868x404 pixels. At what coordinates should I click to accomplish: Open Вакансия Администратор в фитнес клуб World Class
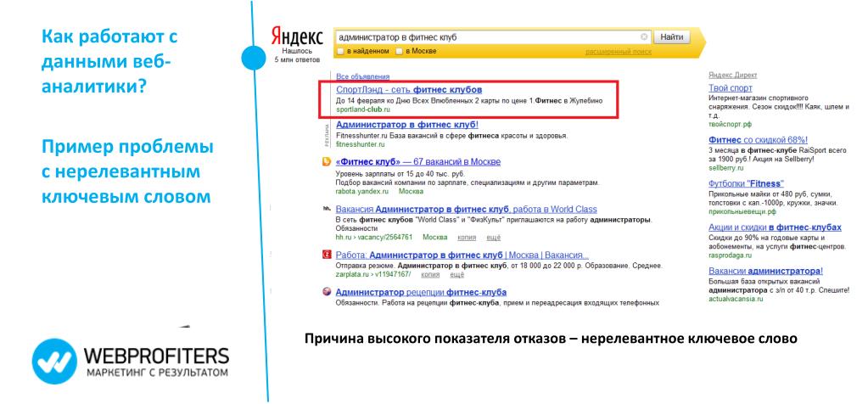466,209
